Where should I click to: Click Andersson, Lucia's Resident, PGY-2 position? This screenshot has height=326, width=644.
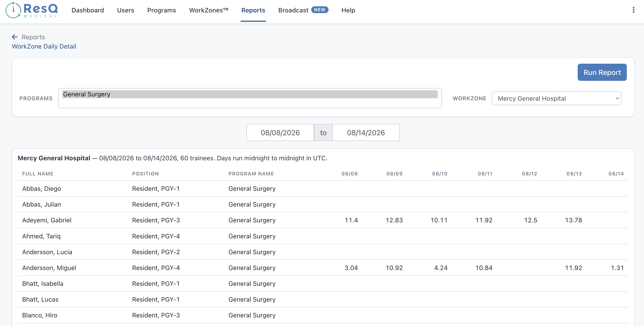point(156,252)
